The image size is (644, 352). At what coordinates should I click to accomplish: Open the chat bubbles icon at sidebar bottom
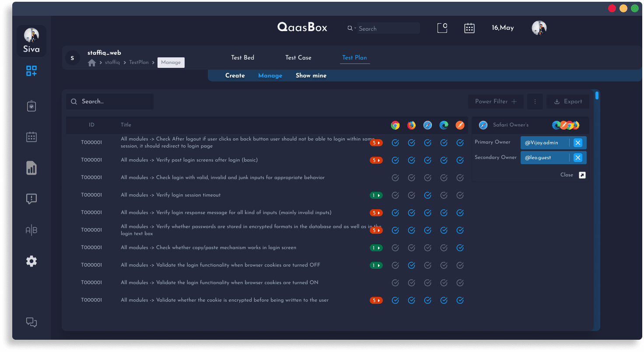tap(31, 322)
